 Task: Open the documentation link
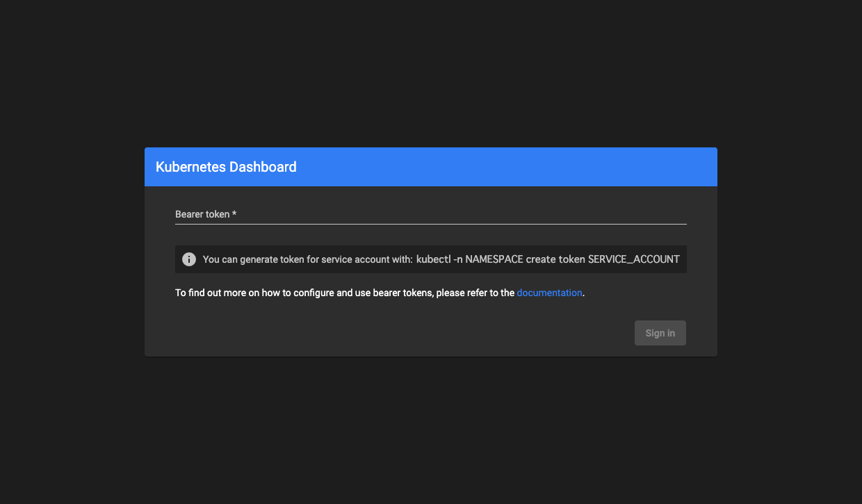[549, 293]
